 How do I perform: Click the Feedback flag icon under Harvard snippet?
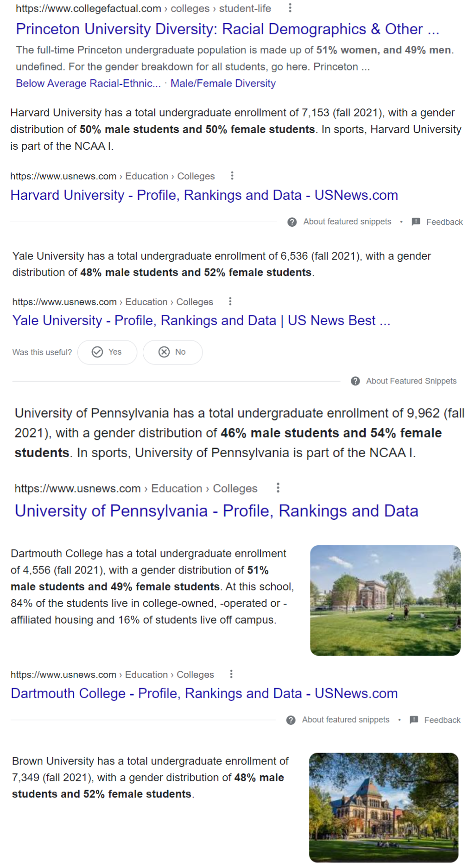[416, 222]
